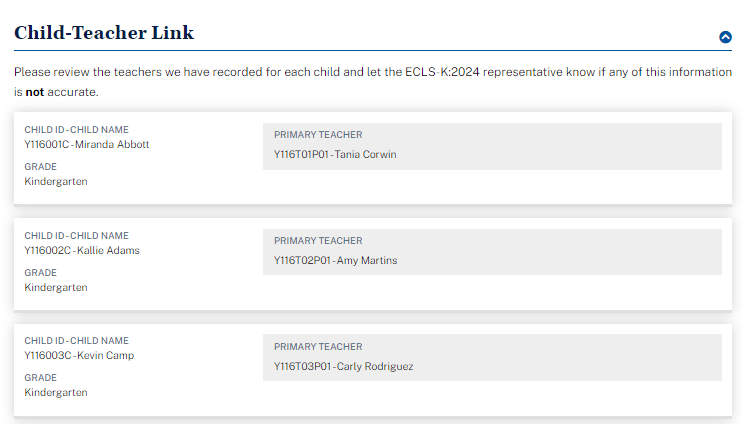Image resolution: width=747 pixels, height=424 pixels.
Task: Click the bold word "not" in the instructions
Action: click(35, 92)
